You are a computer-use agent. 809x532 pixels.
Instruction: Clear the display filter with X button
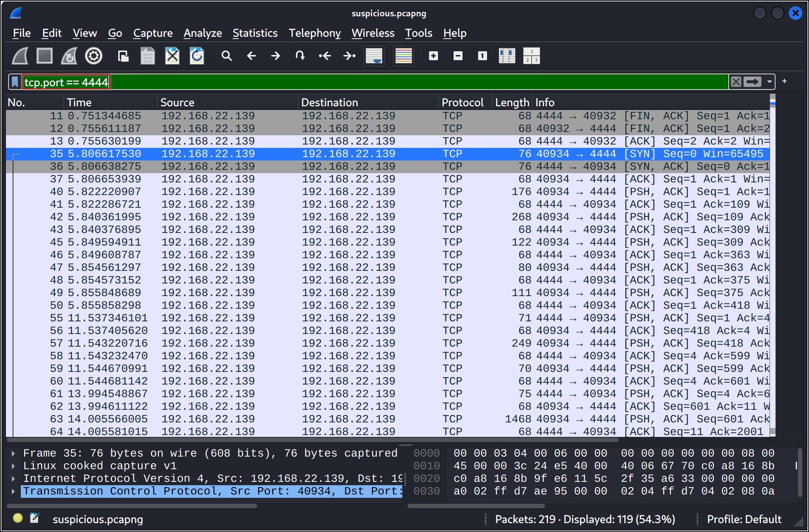click(736, 82)
